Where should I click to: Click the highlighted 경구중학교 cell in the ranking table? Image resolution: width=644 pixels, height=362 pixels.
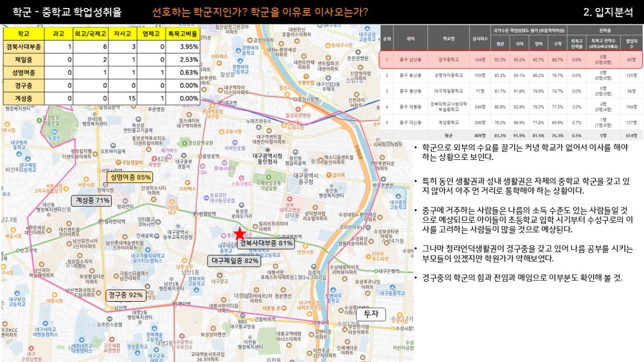(x=449, y=59)
